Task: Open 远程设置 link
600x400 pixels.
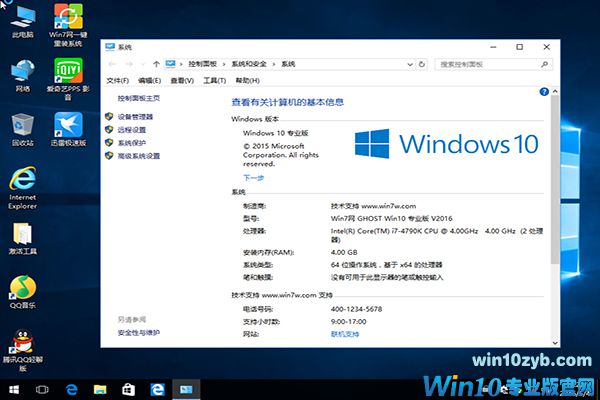Action: pyautogui.click(x=132, y=130)
